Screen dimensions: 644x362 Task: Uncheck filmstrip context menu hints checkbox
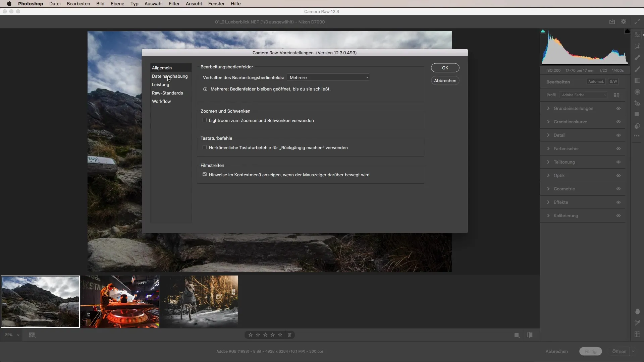point(205,175)
